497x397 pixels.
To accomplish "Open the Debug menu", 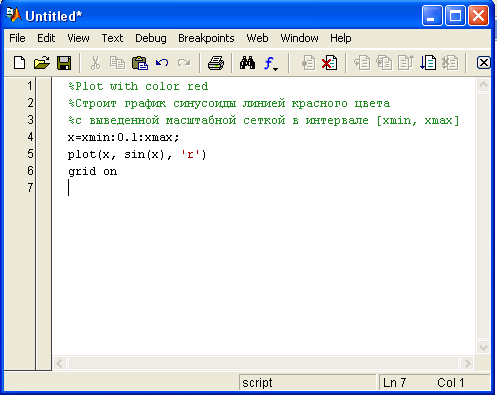I will tap(151, 38).
